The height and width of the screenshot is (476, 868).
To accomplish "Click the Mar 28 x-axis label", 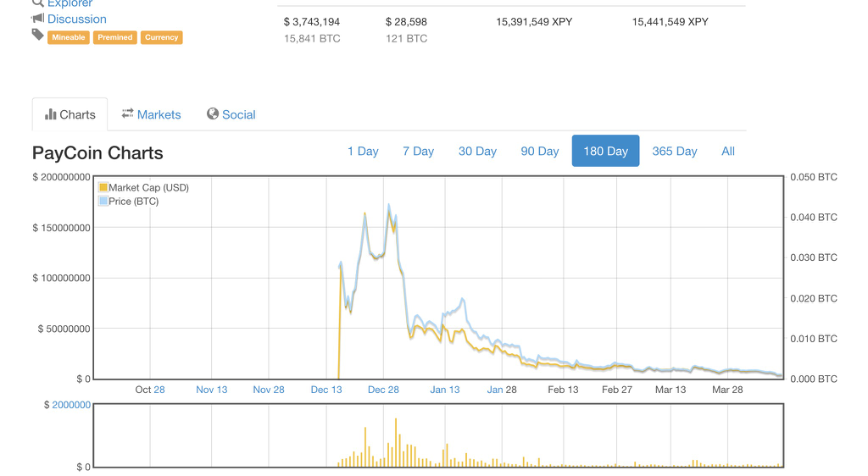I will click(727, 390).
